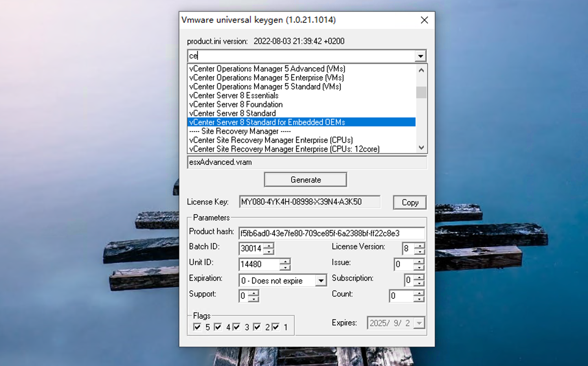
Task: Uncheck flag 3 checkbox
Action: point(236,327)
